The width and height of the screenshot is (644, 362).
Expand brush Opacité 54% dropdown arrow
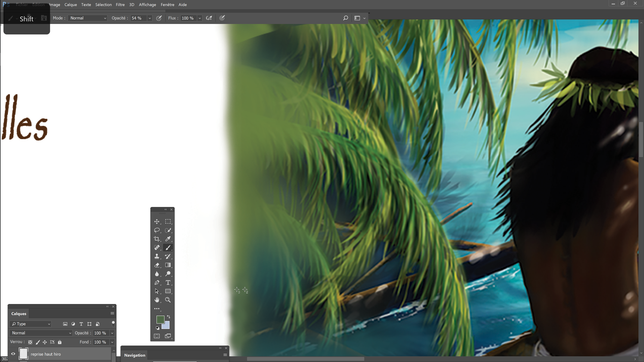(x=149, y=18)
